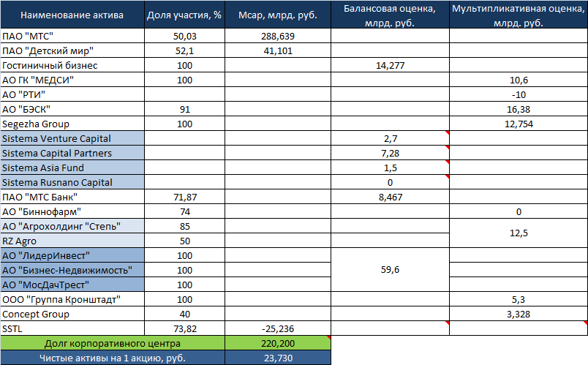
Task: Select the stake value 73,82
Action: [184, 328]
